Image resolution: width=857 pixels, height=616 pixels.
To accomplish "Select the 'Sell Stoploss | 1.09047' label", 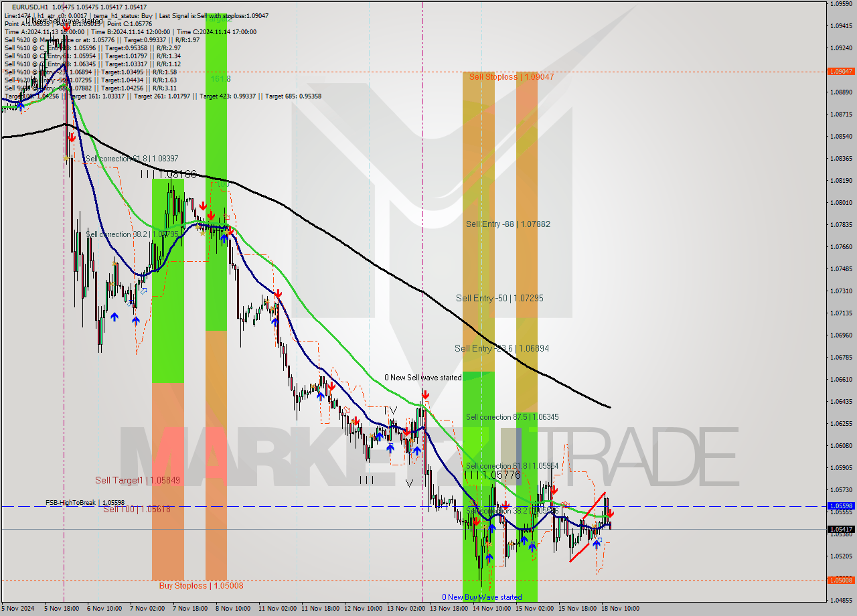I will (512, 77).
